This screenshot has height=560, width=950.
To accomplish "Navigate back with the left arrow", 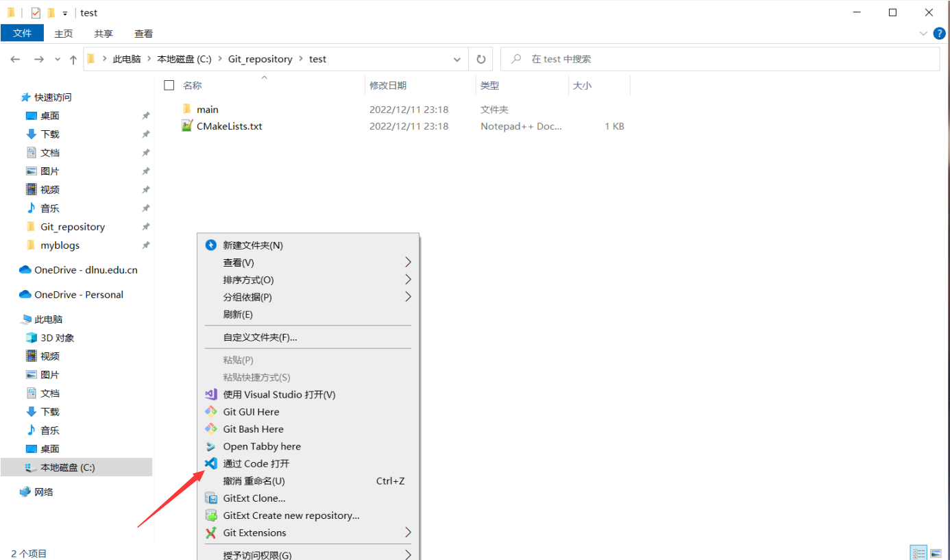I will point(16,60).
